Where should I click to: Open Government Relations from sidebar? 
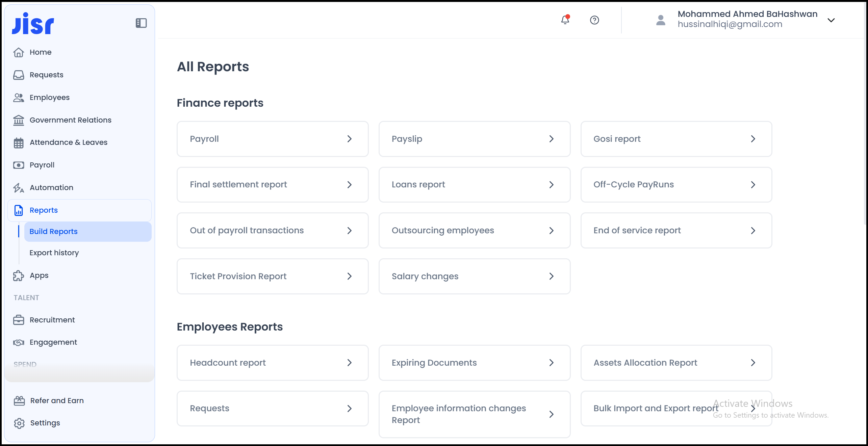(70, 120)
